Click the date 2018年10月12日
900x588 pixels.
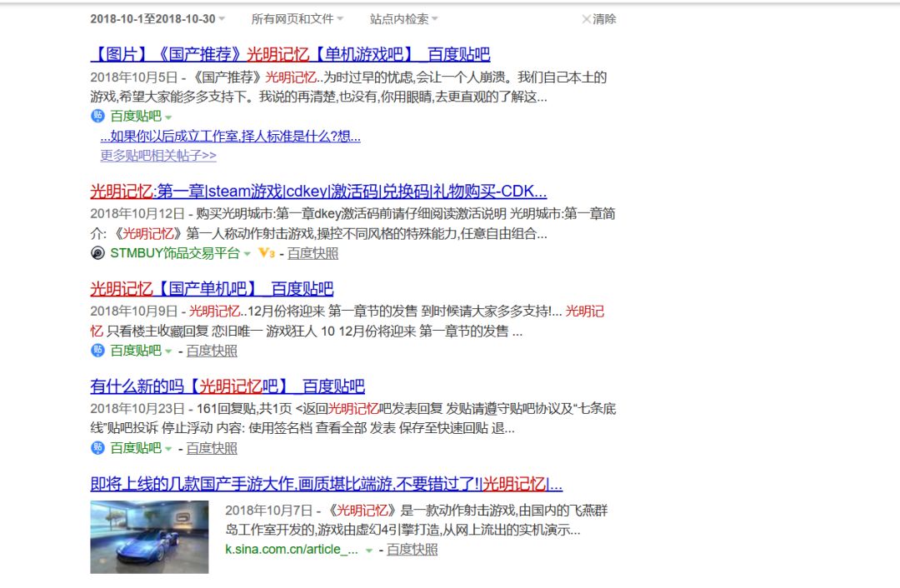pos(137,213)
